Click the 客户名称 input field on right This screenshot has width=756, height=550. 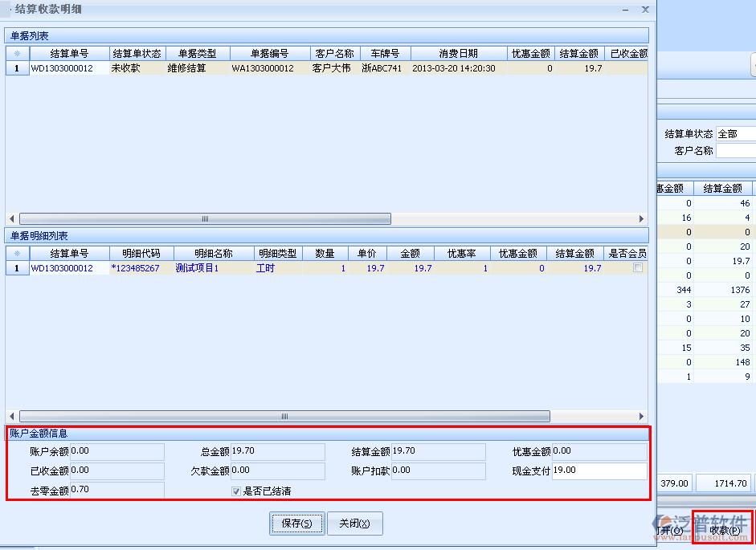coord(736,151)
